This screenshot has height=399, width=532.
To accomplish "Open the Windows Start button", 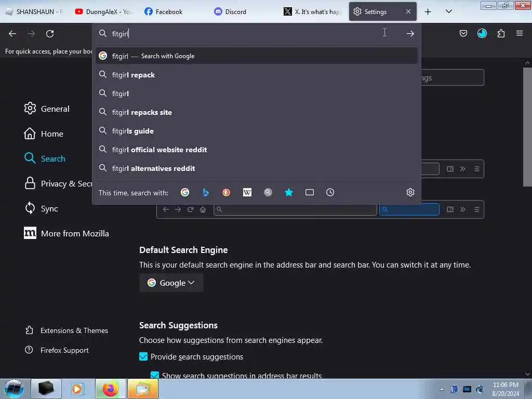I will click(x=14, y=389).
